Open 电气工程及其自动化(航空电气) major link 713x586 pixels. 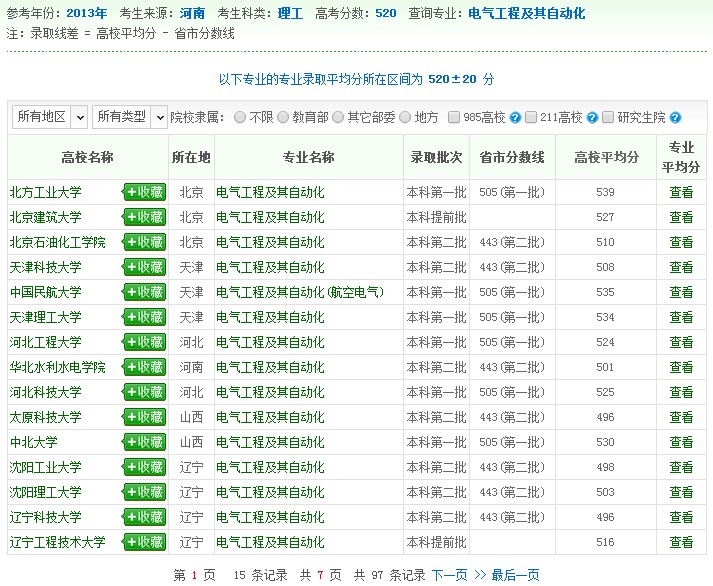(300, 292)
